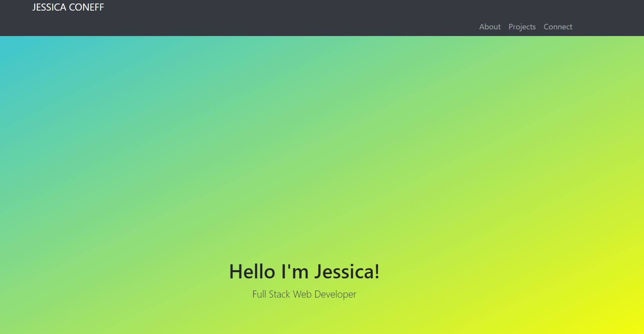Viewport: 644px width, 334px height.
Task: Select the Connect nav link
Action: point(558,27)
